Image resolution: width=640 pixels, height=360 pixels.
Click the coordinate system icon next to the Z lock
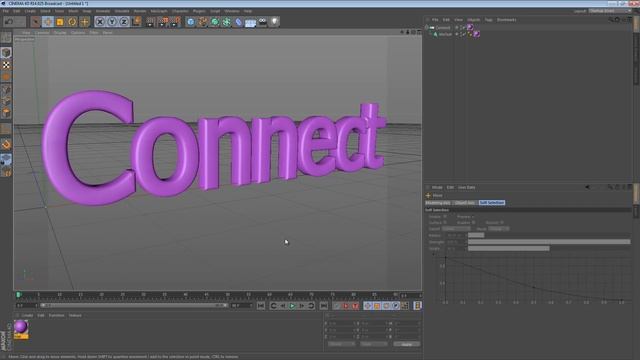point(136,22)
